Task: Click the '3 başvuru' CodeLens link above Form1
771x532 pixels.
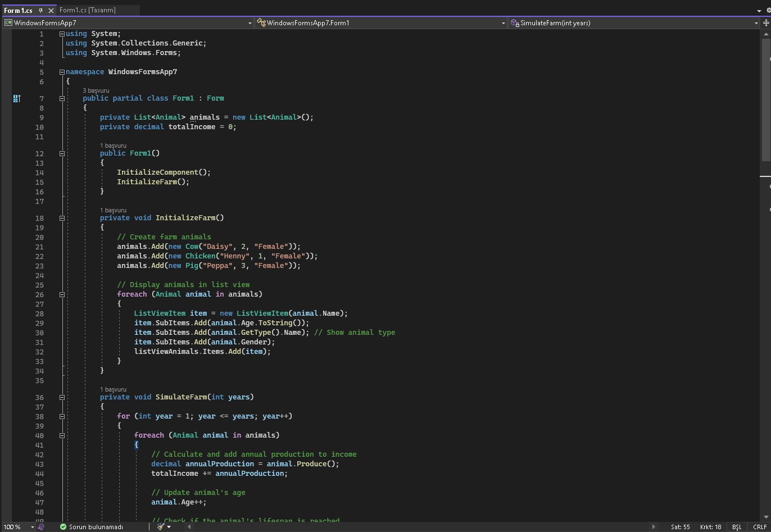Action: tap(96, 90)
